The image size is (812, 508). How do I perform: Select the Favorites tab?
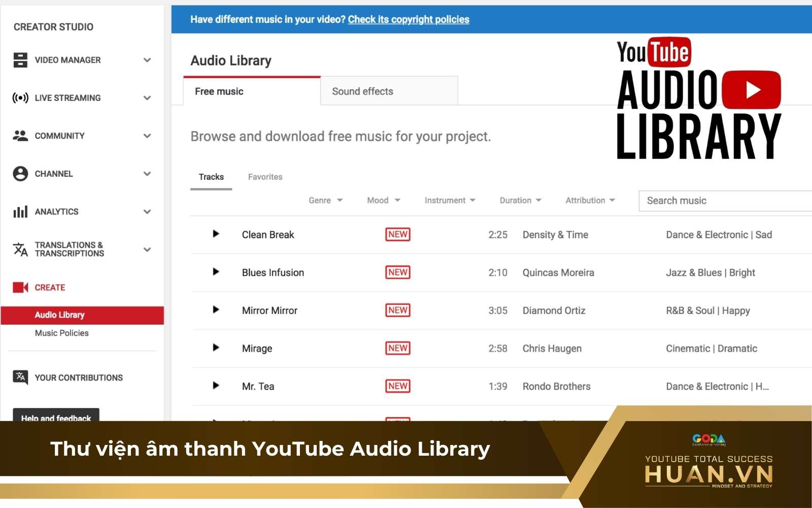265,177
